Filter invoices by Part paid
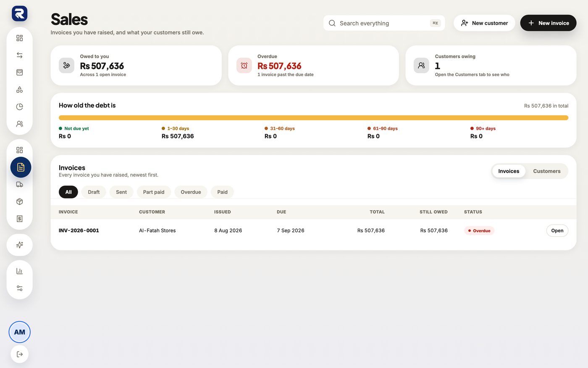The width and height of the screenshot is (588, 368). coord(154,192)
